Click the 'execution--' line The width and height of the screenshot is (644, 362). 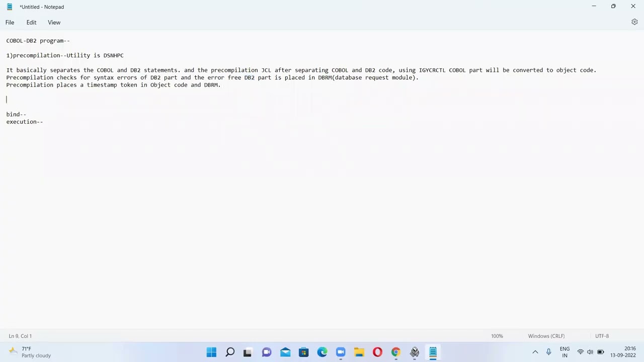[x=25, y=122]
